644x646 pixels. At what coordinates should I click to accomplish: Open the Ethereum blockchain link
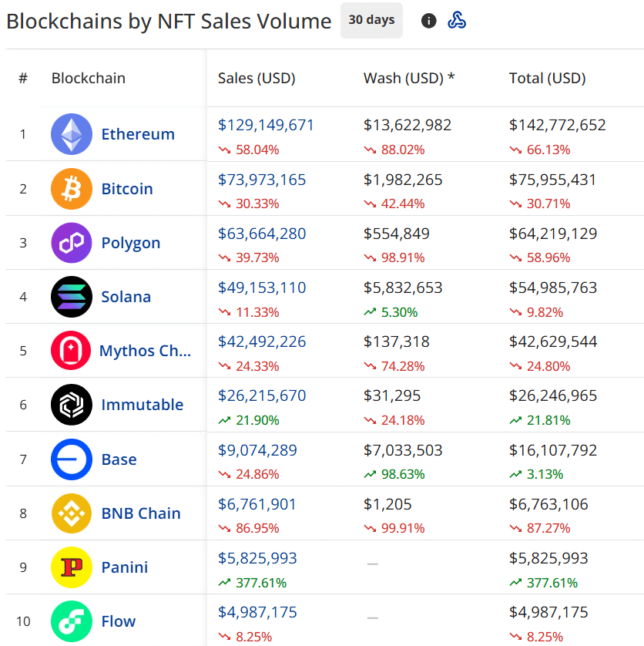coord(138,134)
